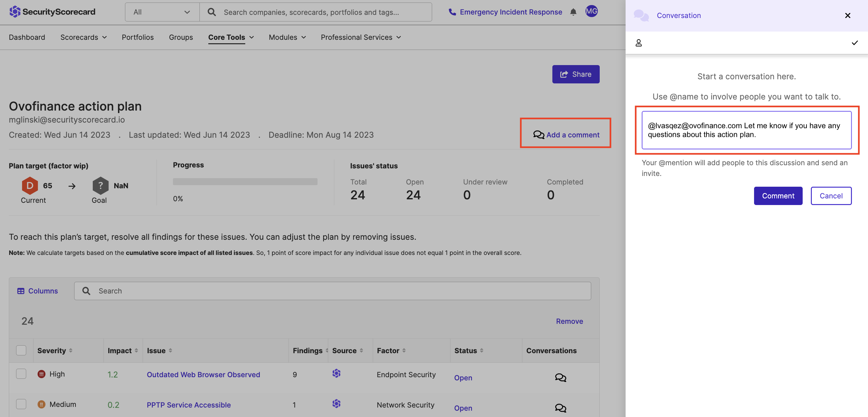Click the Share button
Image resolution: width=868 pixels, height=417 pixels.
point(575,74)
